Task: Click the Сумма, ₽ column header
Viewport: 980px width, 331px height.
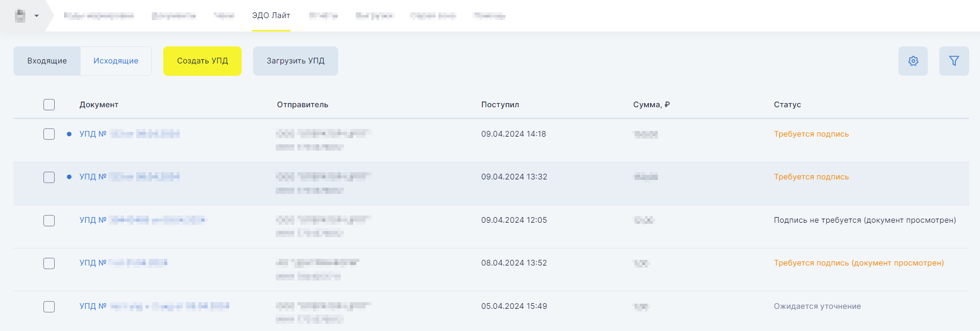Action: tap(652, 105)
